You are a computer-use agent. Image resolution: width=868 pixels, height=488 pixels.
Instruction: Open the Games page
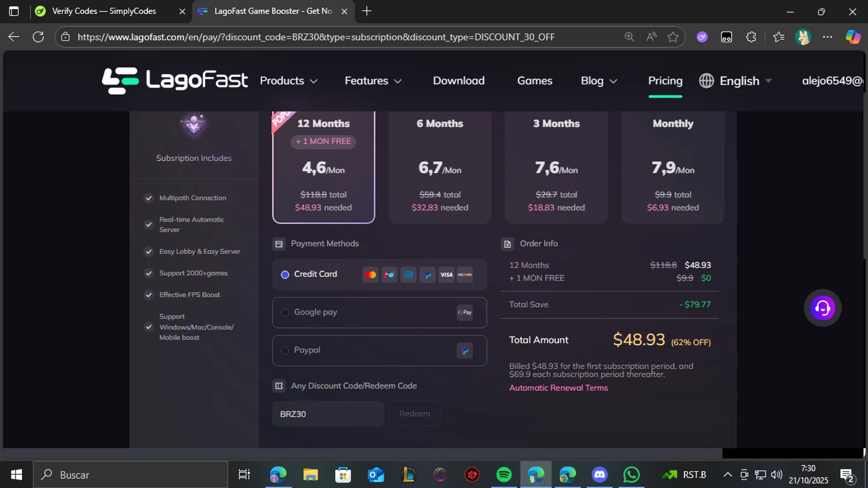(x=535, y=81)
